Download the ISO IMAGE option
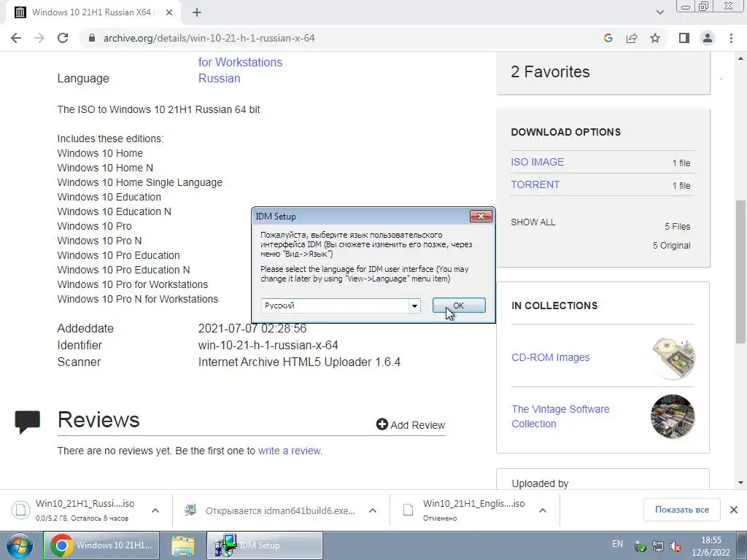Viewport: 747px width, 560px height. click(x=538, y=162)
